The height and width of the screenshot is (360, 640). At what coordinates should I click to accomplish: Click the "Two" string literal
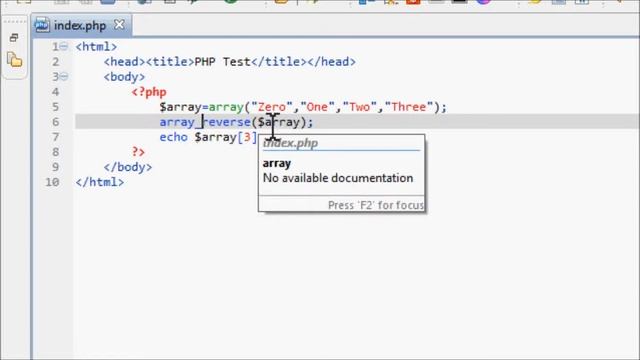pyautogui.click(x=359, y=107)
